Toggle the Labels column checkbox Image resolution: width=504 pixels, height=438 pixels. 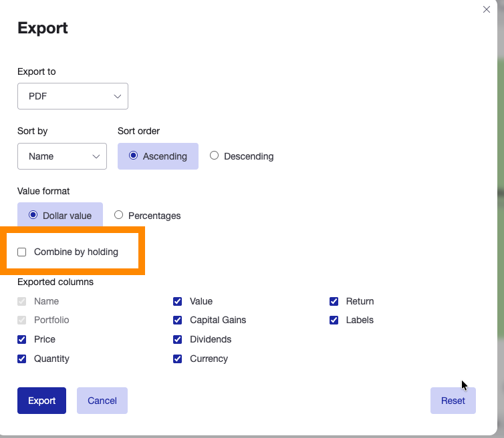click(334, 320)
